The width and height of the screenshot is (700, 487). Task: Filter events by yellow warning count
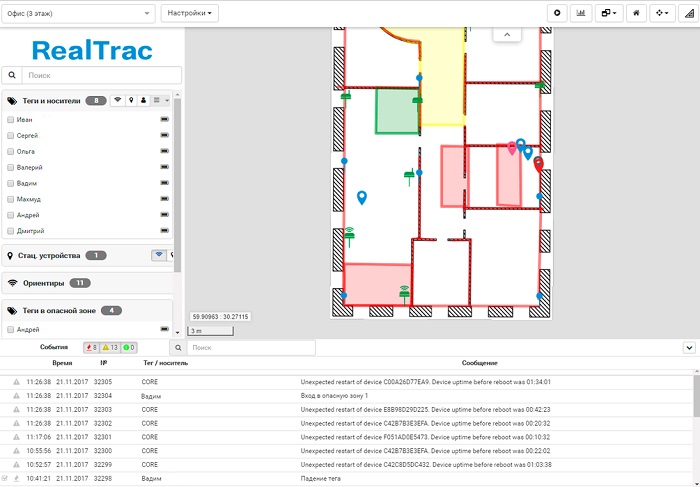[x=111, y=347]
